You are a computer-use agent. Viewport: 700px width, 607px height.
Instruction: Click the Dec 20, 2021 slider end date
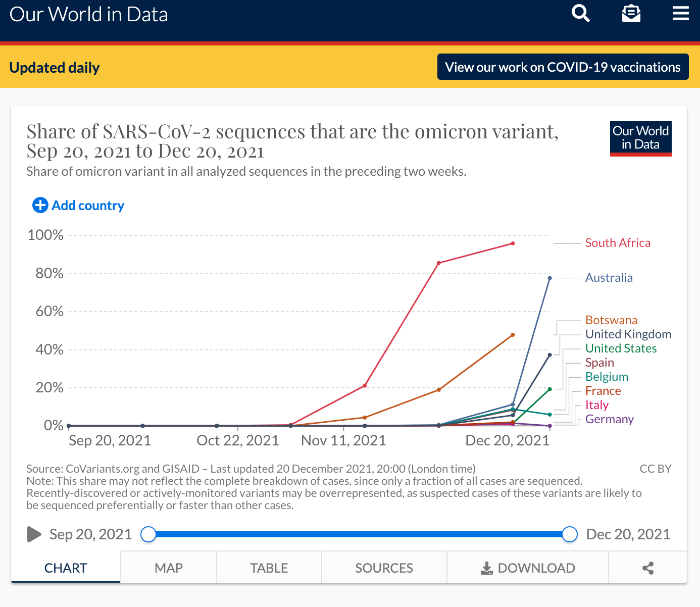pos(628,534)
